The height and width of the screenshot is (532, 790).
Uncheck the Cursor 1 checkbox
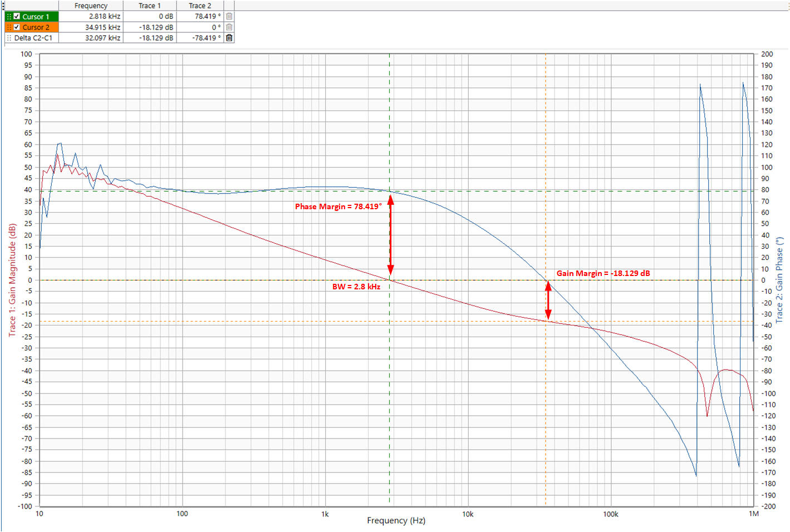click(x=17, y=17)
